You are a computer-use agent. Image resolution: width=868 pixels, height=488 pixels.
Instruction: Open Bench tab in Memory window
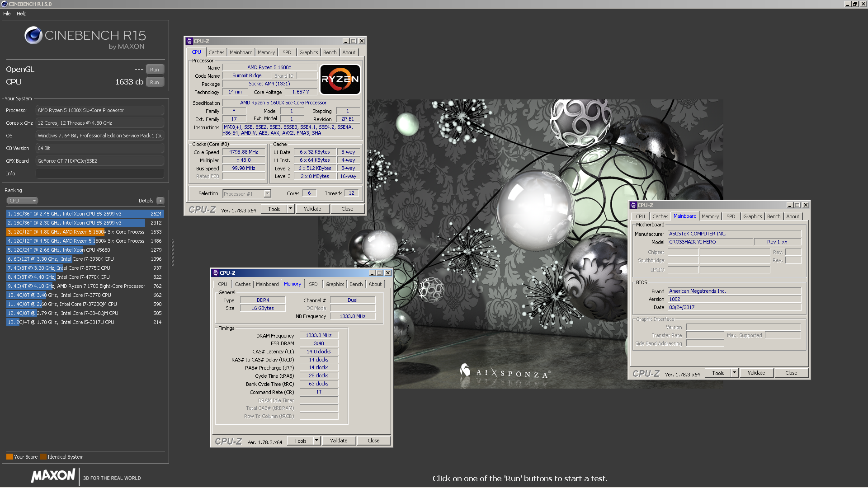(x=356, y=284)
